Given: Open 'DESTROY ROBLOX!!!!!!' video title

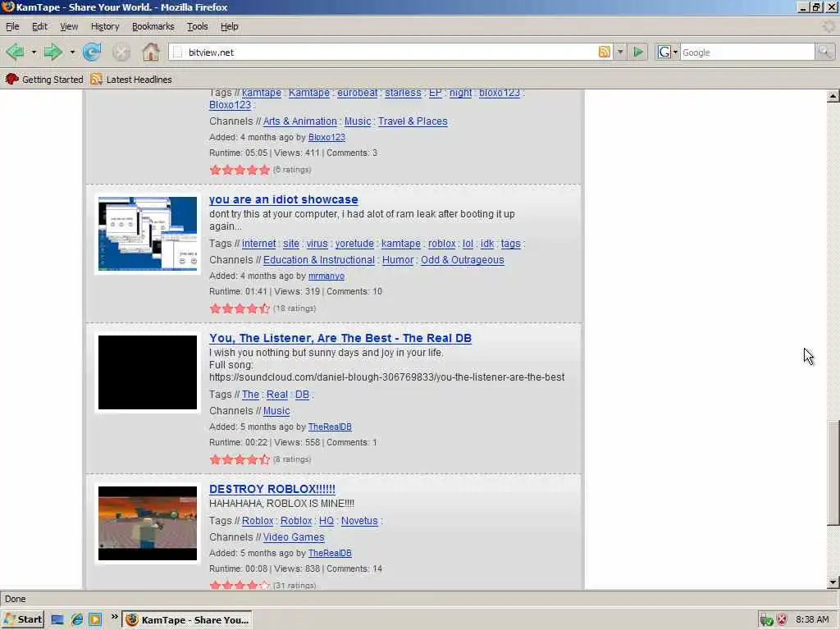Looking at the screenshot, I should pyautogui.click(x=272, y=489).
